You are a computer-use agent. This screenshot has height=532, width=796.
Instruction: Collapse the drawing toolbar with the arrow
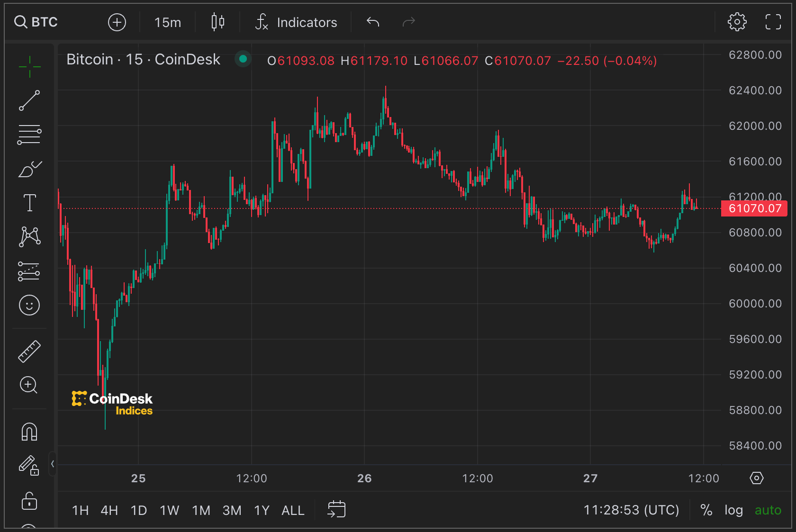click(53, 464)
